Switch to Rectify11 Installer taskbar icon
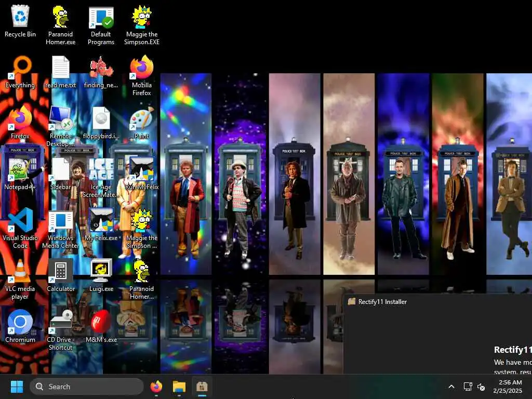Image resolution: width=532 pixels, height=399 pixels. (202, 387)
